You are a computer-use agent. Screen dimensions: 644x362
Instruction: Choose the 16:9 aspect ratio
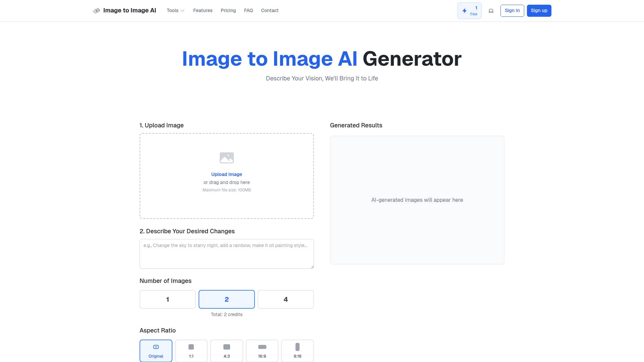[262, 351]
